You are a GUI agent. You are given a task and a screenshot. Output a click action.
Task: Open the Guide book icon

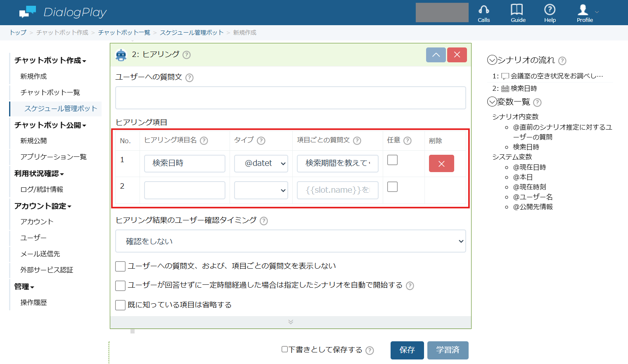tap(518, 13)
